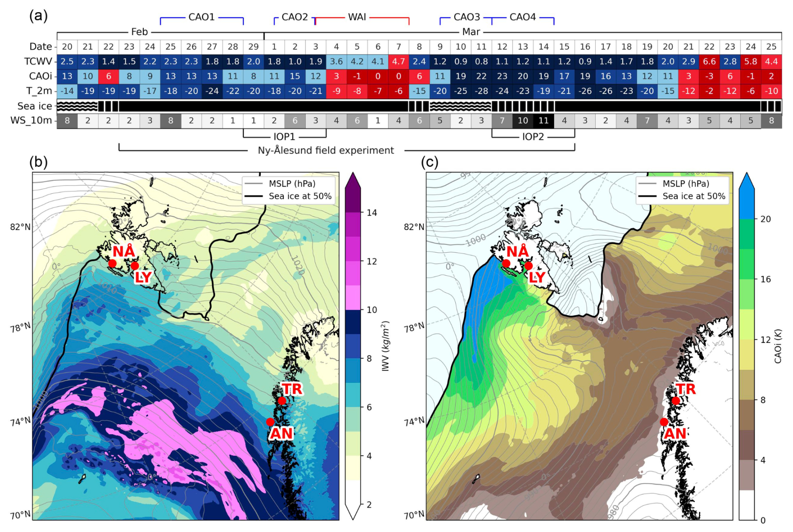Viewport: 793px width, 532px height.
Task: Click the Ny-Ålesund field experiment label
Action: tap(326, 151)
